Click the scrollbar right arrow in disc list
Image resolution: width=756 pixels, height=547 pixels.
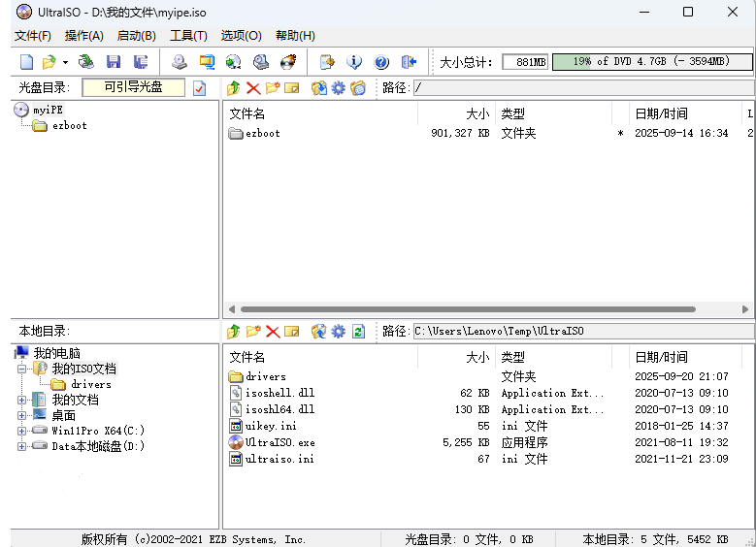[x=745, y=309]
